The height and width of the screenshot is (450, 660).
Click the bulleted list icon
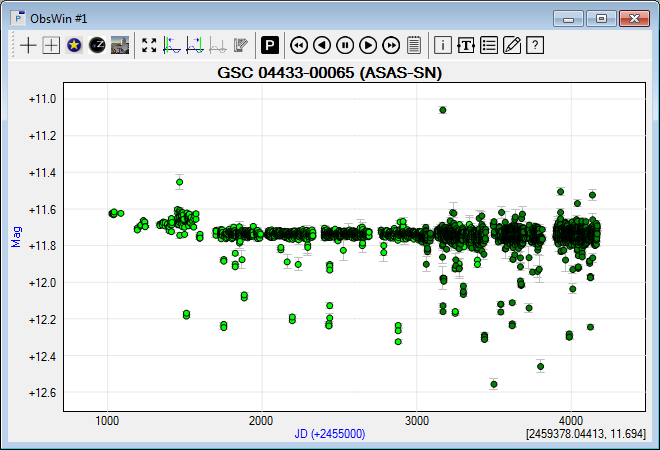pyautogui.click(x=489, y=45)
